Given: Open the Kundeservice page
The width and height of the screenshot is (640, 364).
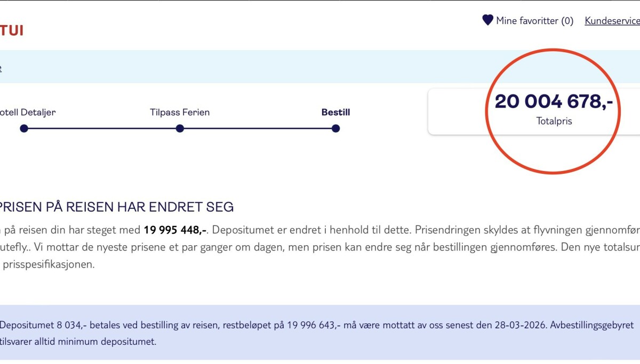Looking at the screenshot, I should [x=611, y=21].
